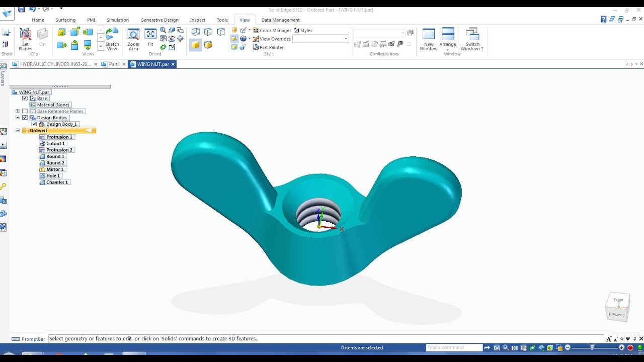Click the Set Planes clip button
This screenshot has height=362, width=644.
coord(25,39)
